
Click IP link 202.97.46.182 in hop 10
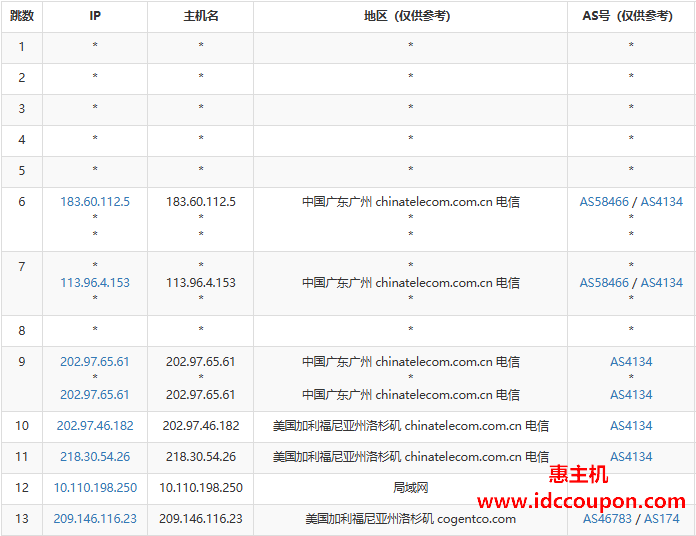95,426
